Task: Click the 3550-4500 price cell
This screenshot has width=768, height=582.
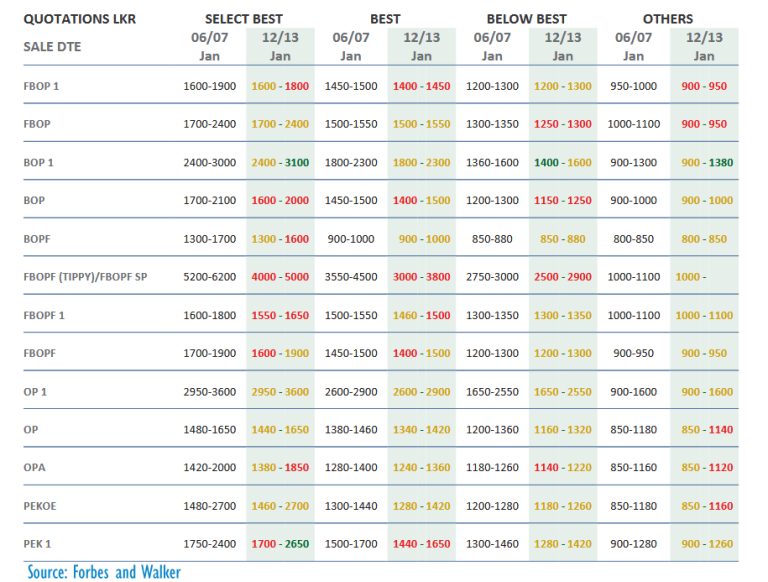Action: coord(351,277)
